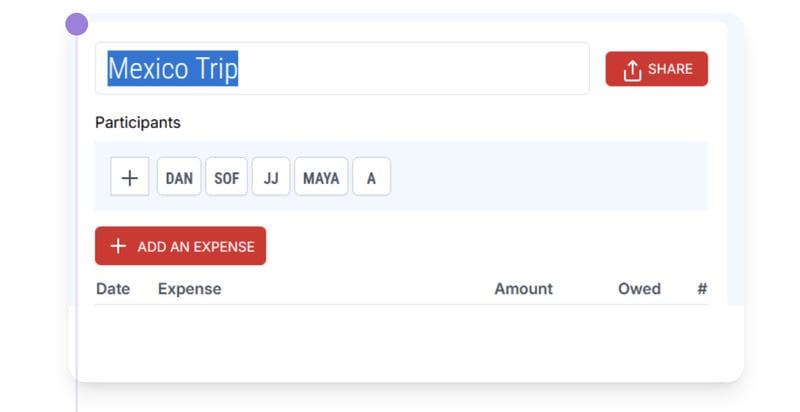Select the DAN participant chip

179,177
